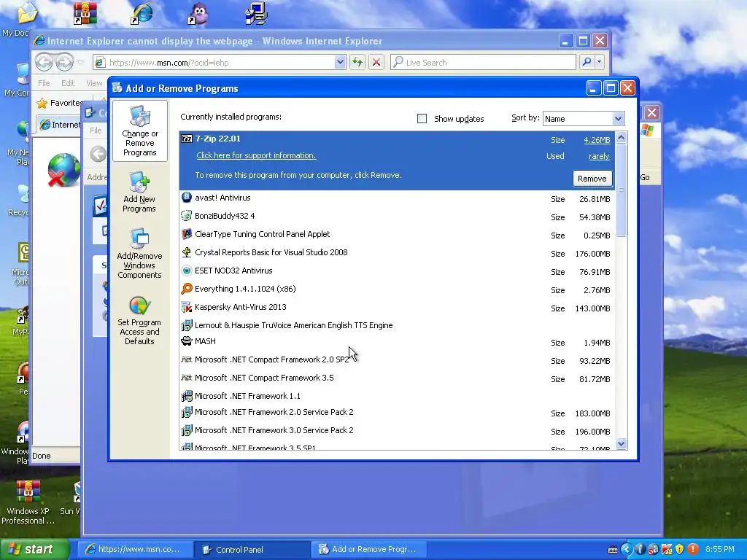The image size is (747, 560).
Task: Click the 4.26MB size link
Action: point(597,140)
